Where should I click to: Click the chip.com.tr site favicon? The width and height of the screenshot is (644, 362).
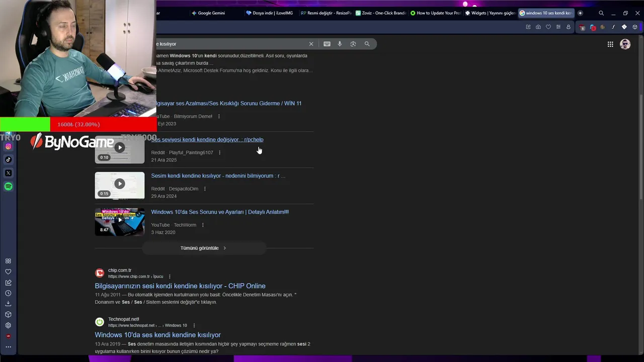pyautogui.click(x=100, y=273)
